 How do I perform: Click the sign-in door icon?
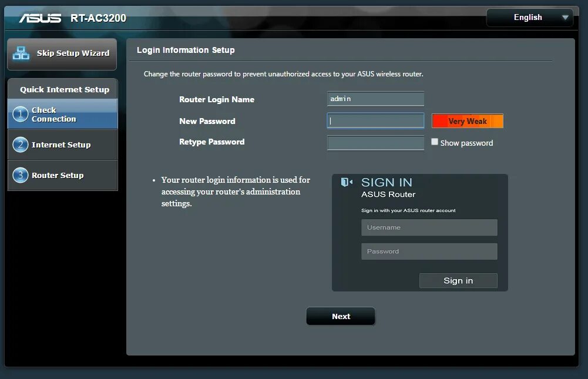click(347, 182)
